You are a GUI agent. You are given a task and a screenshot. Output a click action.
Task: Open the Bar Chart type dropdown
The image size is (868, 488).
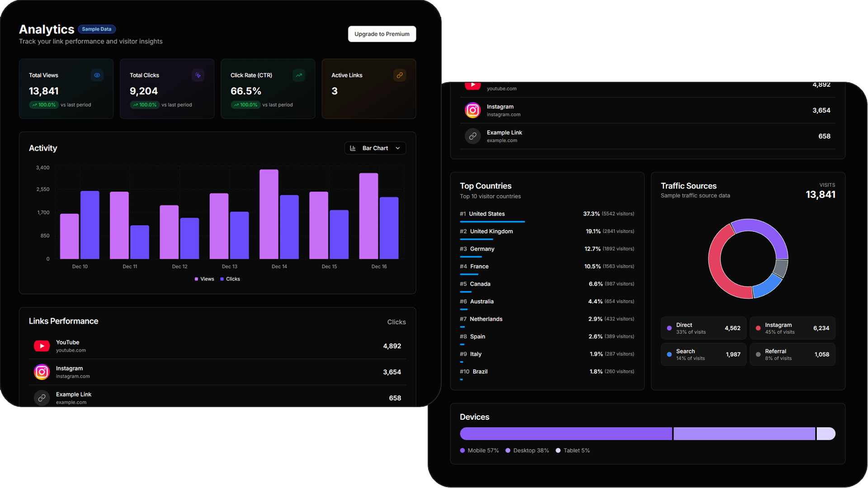coord(375,148)
